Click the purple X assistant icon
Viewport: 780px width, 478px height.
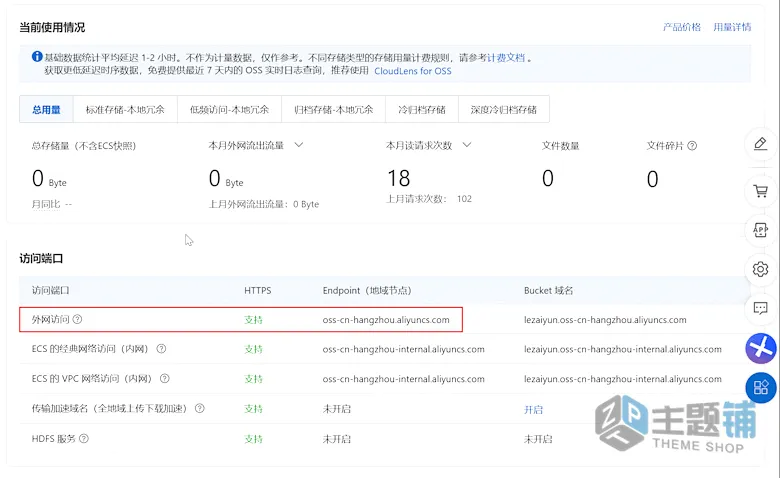[x=761, y=348]
